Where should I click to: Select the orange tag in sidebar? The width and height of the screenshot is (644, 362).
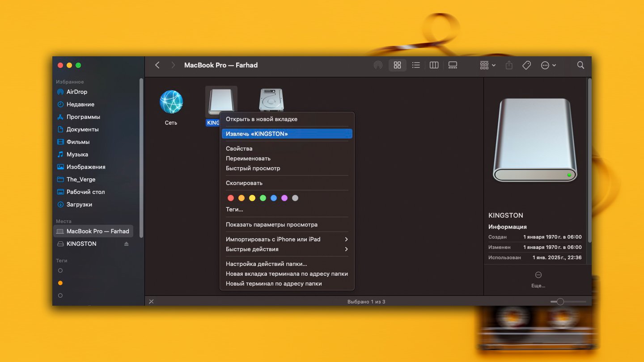pos(60,283)
